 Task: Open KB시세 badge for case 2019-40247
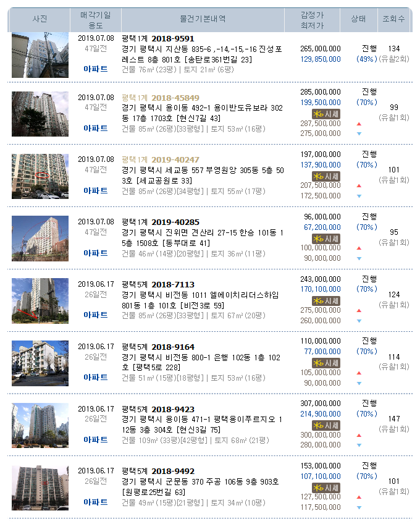(x=326, y=177)
